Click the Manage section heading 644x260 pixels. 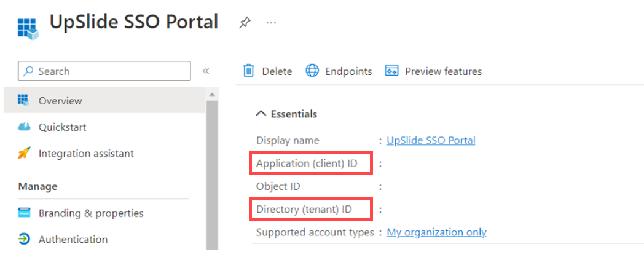coord(37,186)
